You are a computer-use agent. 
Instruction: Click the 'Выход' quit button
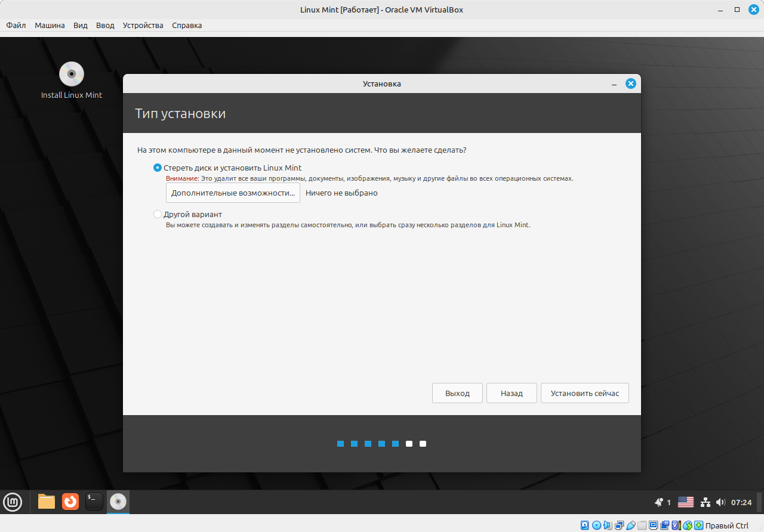(x=457, y=393)
